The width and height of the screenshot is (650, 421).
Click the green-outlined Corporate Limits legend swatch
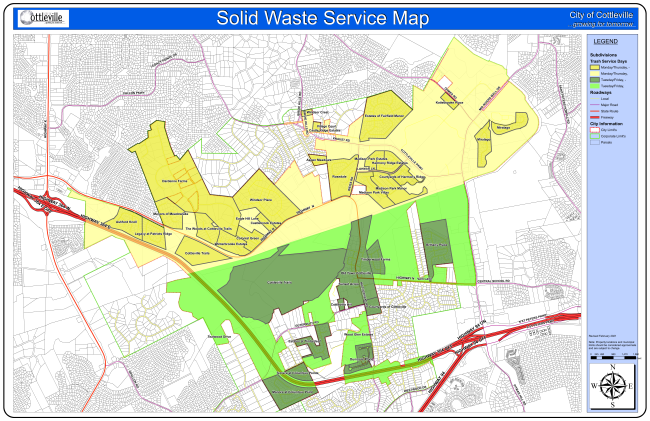[594, 136]
